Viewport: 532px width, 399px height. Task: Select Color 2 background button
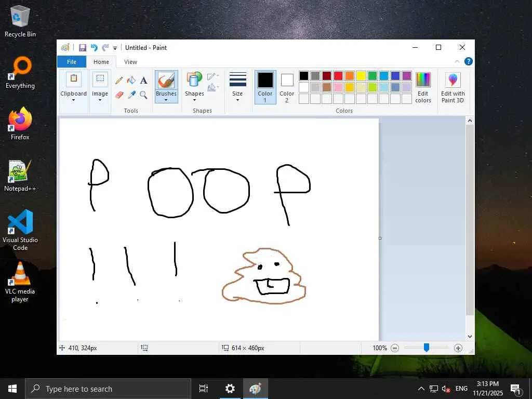[x=287, y=87]
